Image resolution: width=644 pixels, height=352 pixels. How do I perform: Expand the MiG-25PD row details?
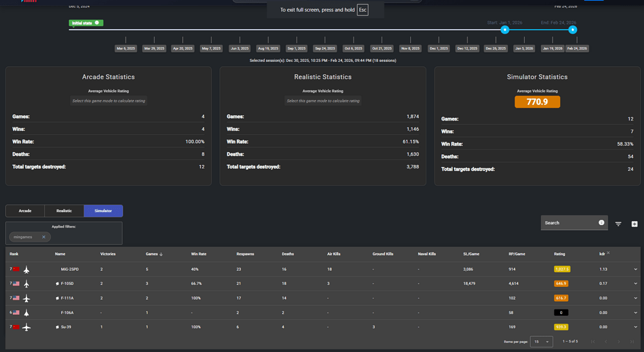[x=636, y=269]
